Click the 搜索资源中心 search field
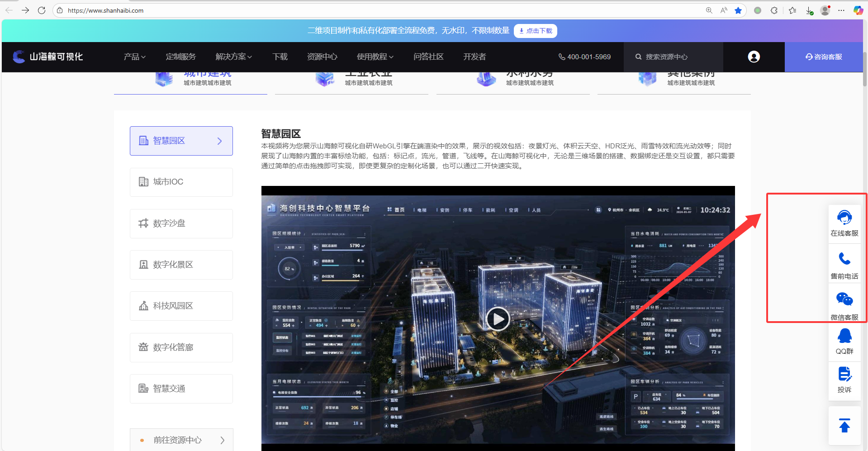 coord(673,57)
